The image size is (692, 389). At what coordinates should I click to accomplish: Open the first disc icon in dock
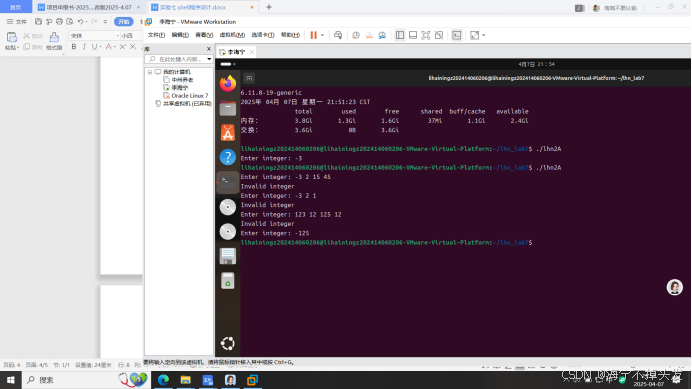click(228, 207)
